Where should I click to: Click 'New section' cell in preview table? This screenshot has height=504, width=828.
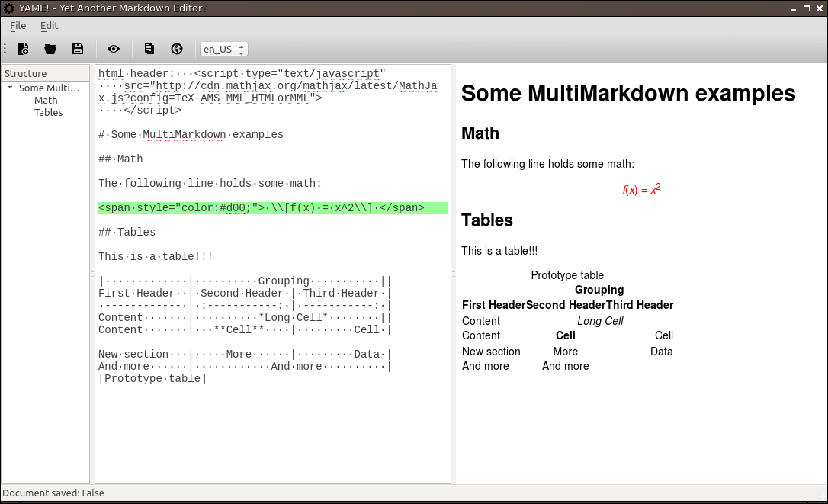coord(491,352)
